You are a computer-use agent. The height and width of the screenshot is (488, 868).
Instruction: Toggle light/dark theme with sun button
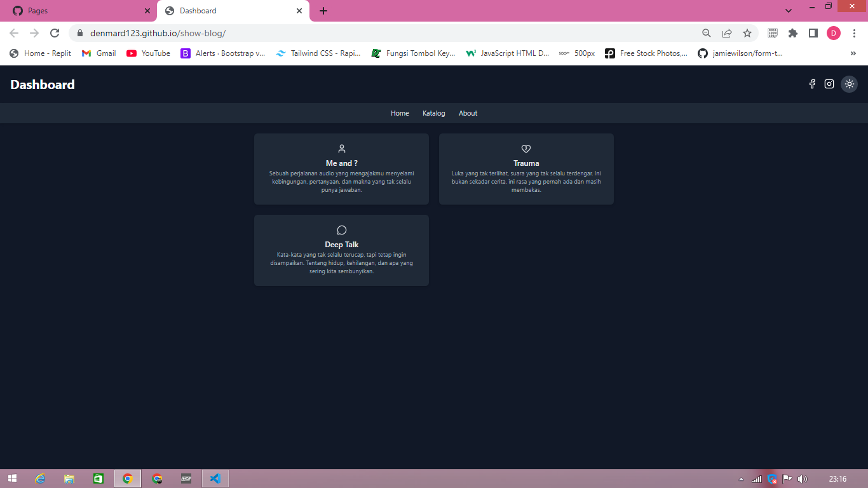click(x=849, y=84)
